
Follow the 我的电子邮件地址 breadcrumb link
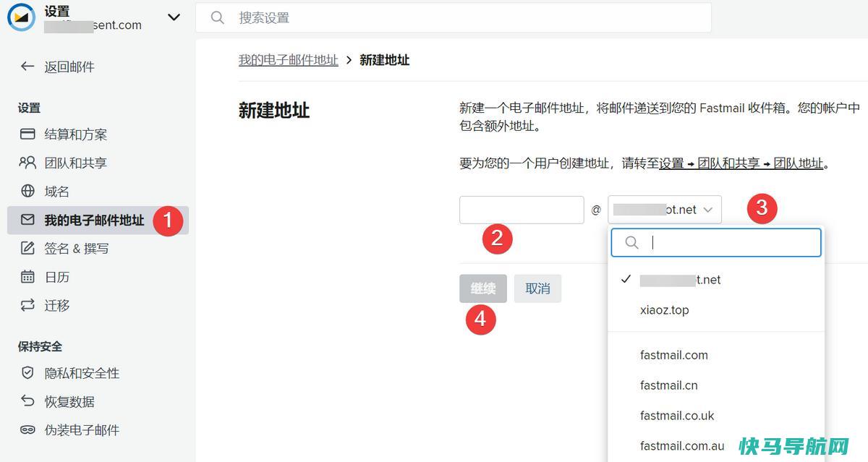coord(289,60)
